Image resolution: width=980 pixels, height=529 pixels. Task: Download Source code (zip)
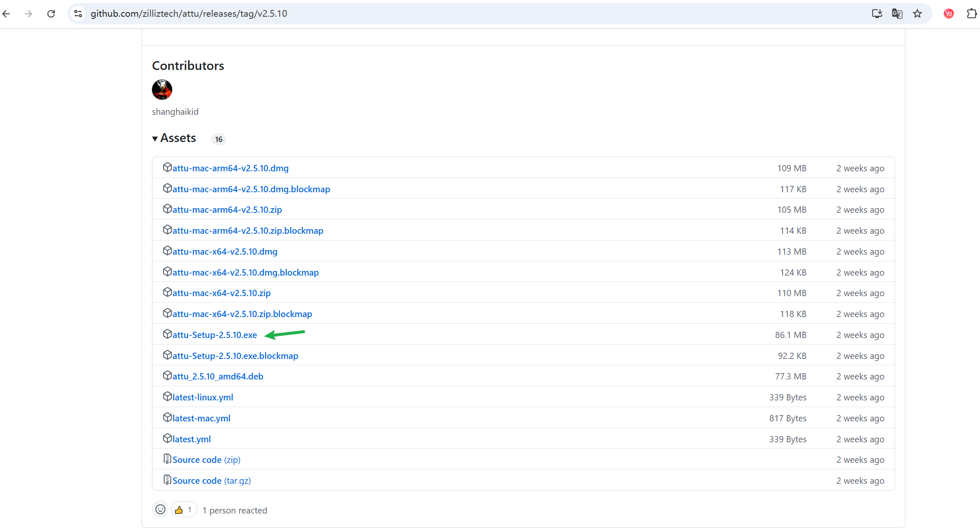206,460
